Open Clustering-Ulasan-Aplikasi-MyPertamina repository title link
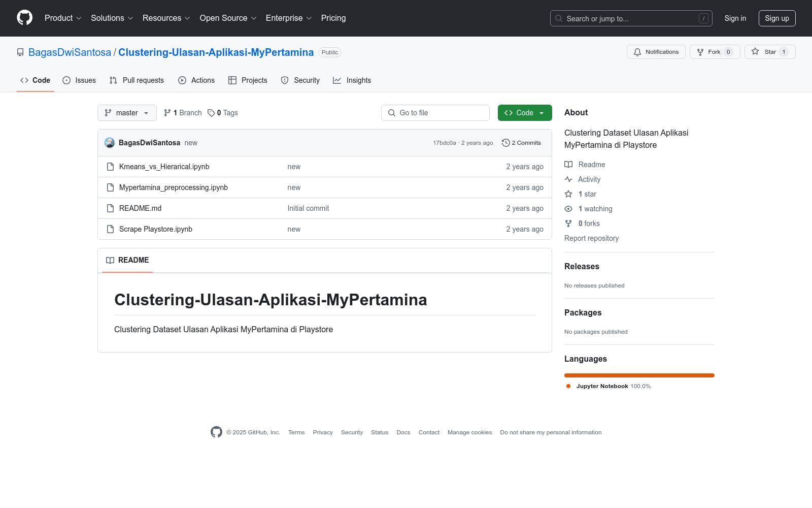 click(216, 52)
